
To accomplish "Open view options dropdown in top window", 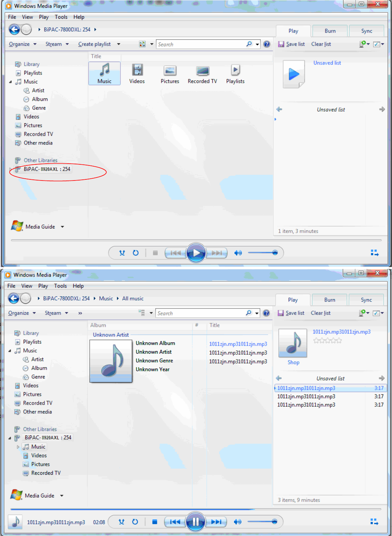I will 152,44.
